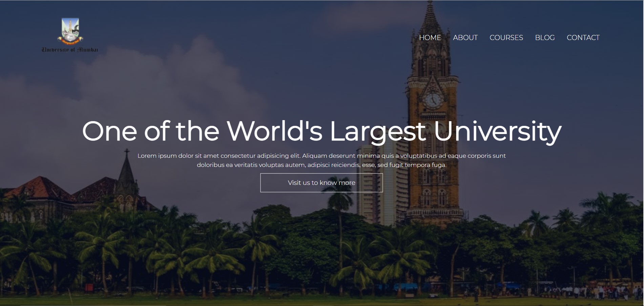Click inside the outlined call-to-action box
644x306 pixels.
click(x=321, y=183)
